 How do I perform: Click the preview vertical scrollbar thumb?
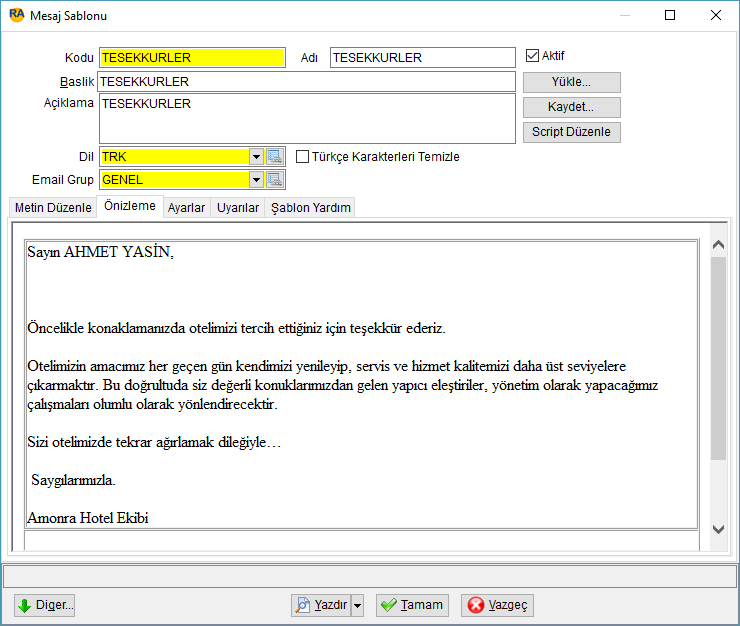pos(718,358)
